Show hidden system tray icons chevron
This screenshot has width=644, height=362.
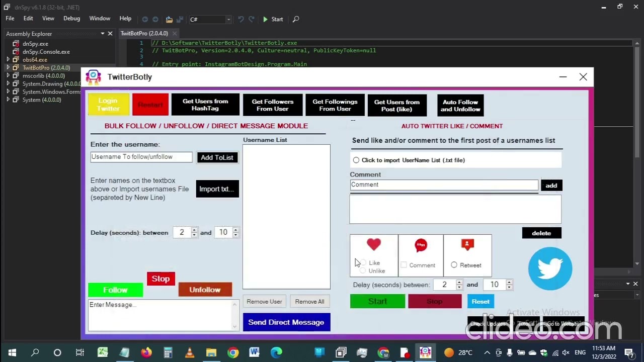pyautogui.click(x=487, y=352)
